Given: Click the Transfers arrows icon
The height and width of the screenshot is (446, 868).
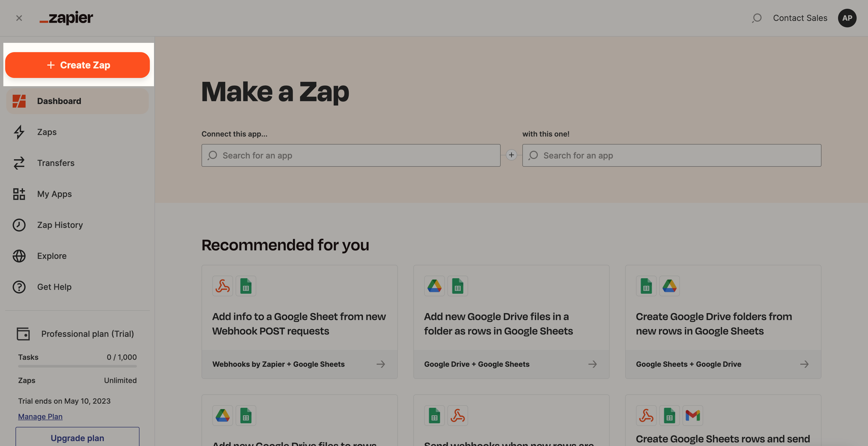Looking at the screenshot, I should click(19, 163).
